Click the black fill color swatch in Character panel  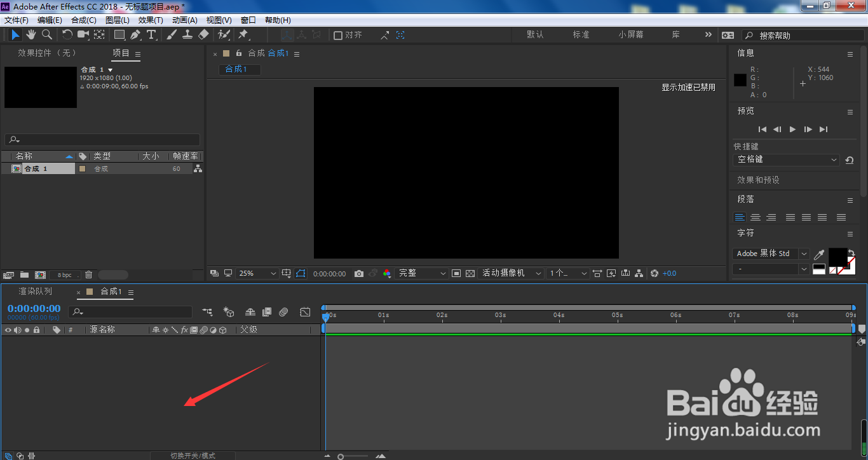pyautogui.click(x=838, y=257)
